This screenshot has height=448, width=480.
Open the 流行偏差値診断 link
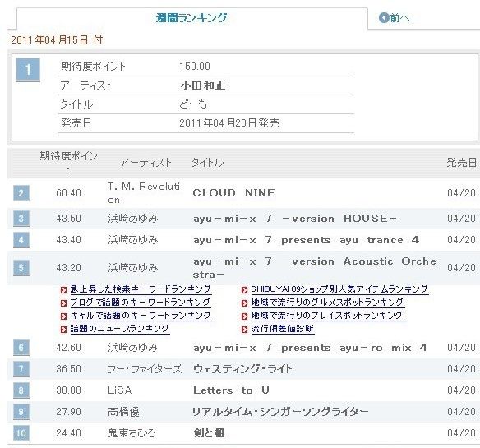[282, 329]
